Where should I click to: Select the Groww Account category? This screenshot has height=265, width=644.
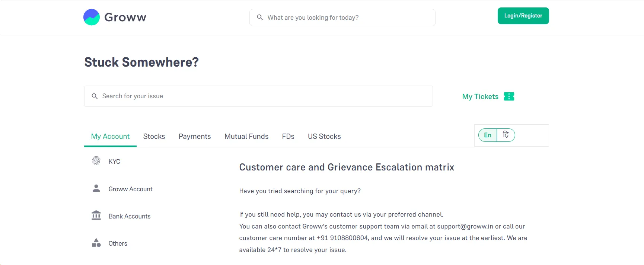point(130,189)
